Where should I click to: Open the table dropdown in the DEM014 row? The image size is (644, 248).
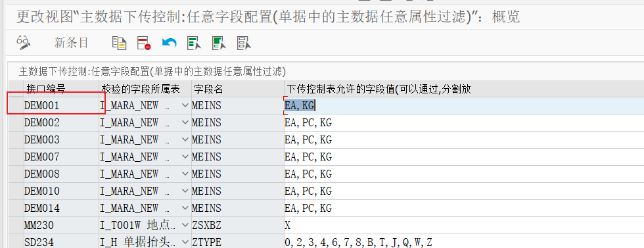(185, 208)
